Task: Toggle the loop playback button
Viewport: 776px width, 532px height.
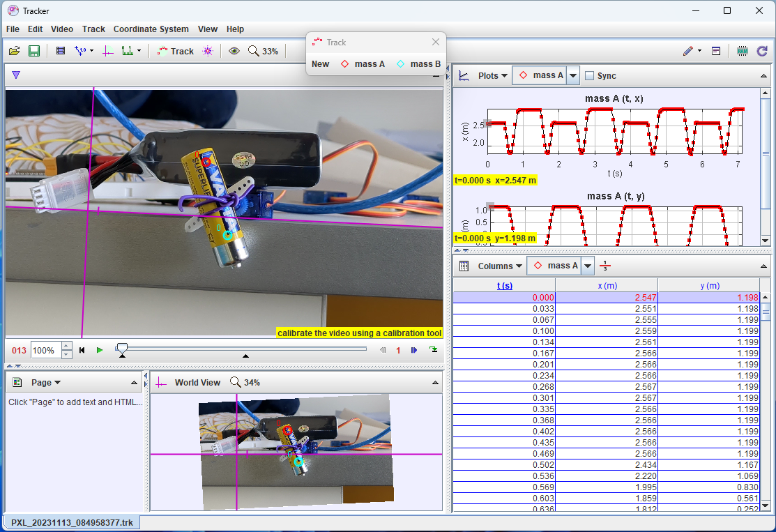Action: click(x=434, y=350)
